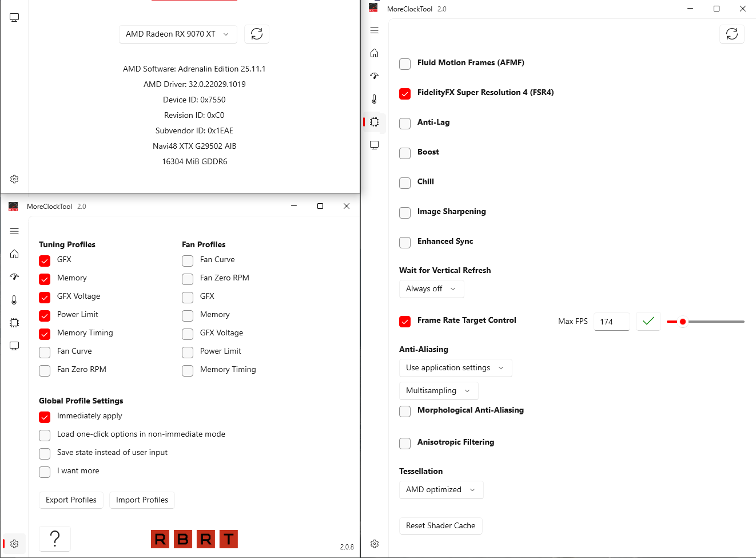756x558 pixels.
Task: Uncheck GFX Voltage under Tuning Profiles
Action: point(45,297)
